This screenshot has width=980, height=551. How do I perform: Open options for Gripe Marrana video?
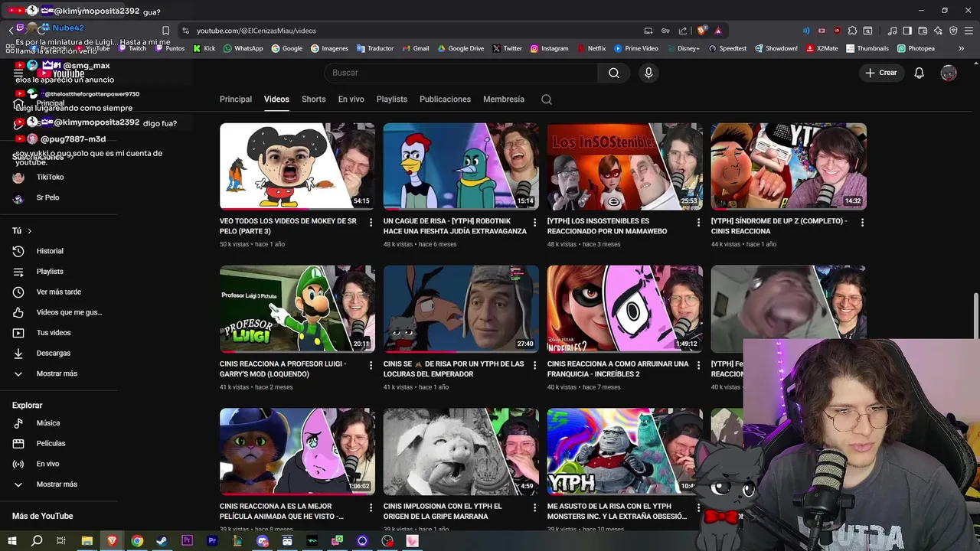point(534,507)
